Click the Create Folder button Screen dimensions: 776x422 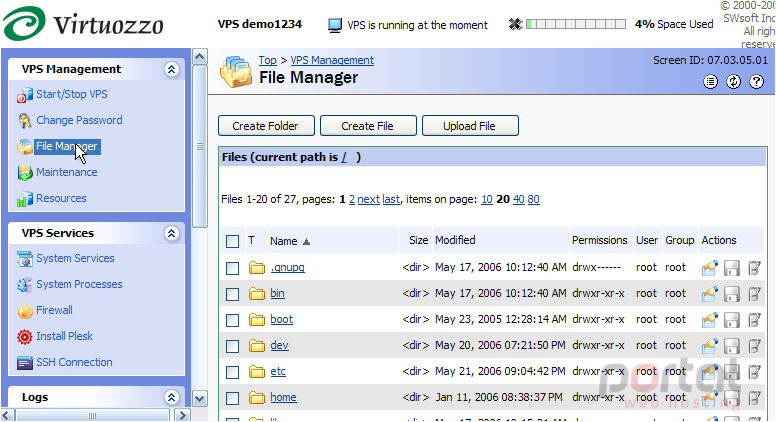click(x=266, y=126)
